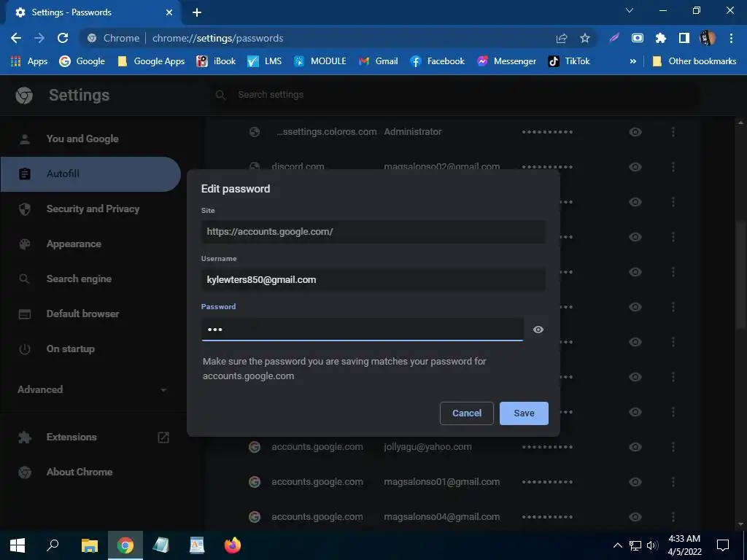Bookmark this page with the star icon
This screenshot has height=560, width=747.
click(585, 38)
